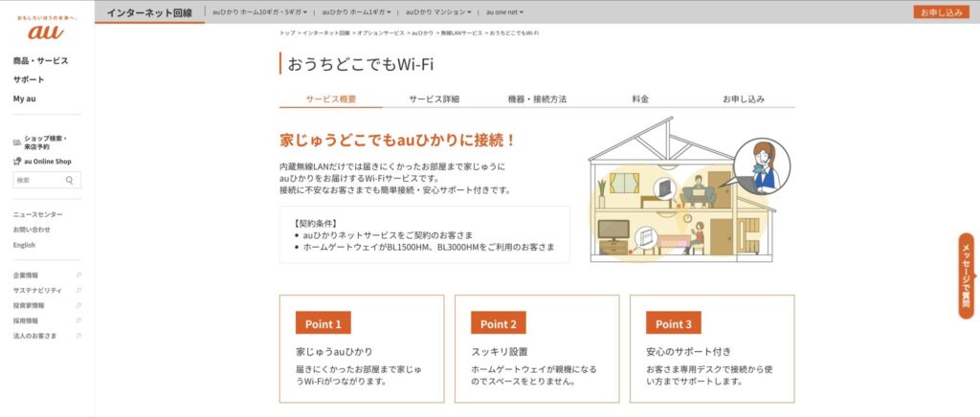Viewport: 980px width, 417px height.
Task: Click auひかり breadcrumb link
Action: pyautogui.click(x=422, y=33)
